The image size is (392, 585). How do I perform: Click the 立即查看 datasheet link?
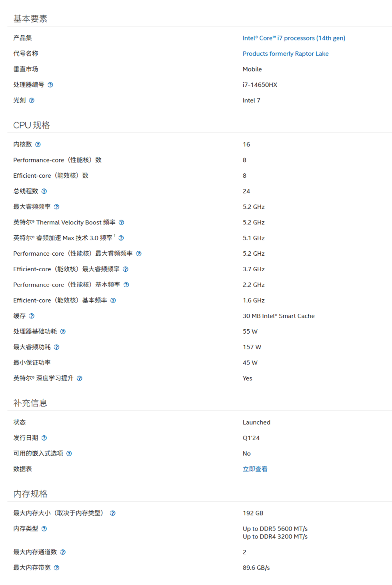[x=255, y=469]
